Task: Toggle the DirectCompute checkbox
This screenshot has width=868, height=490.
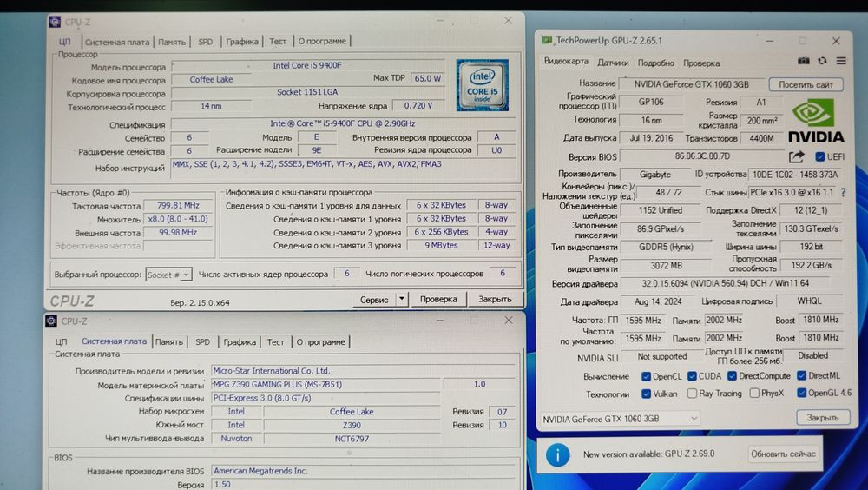Action: 732,376
